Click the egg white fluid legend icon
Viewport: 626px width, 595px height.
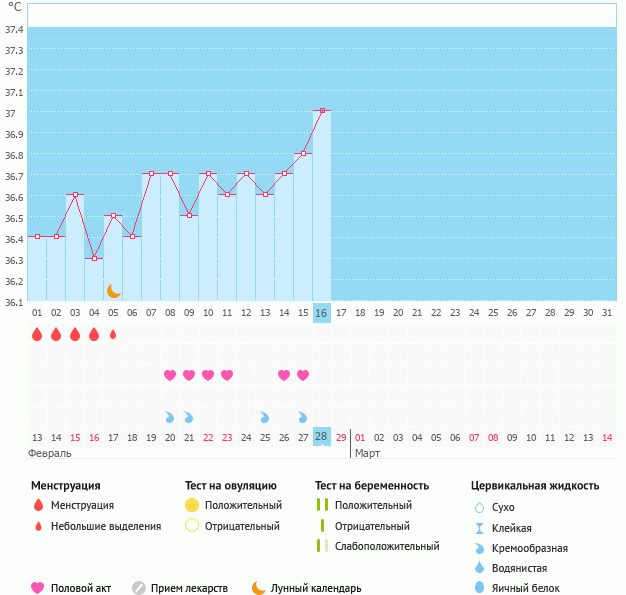(x=480, y=588)
